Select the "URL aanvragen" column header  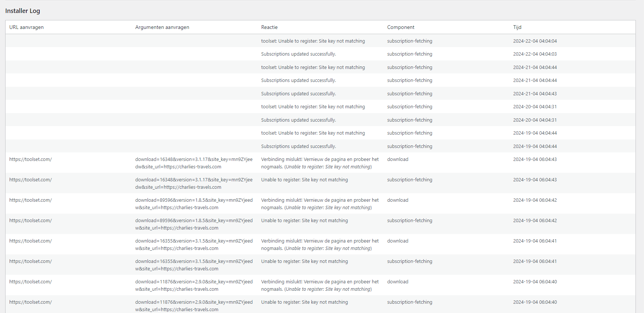pyautogui.click(x=26, y=27)
